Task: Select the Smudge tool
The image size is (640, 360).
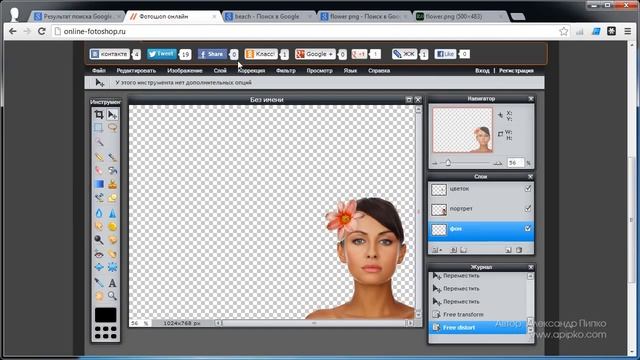Action: (x=99, y=226)
